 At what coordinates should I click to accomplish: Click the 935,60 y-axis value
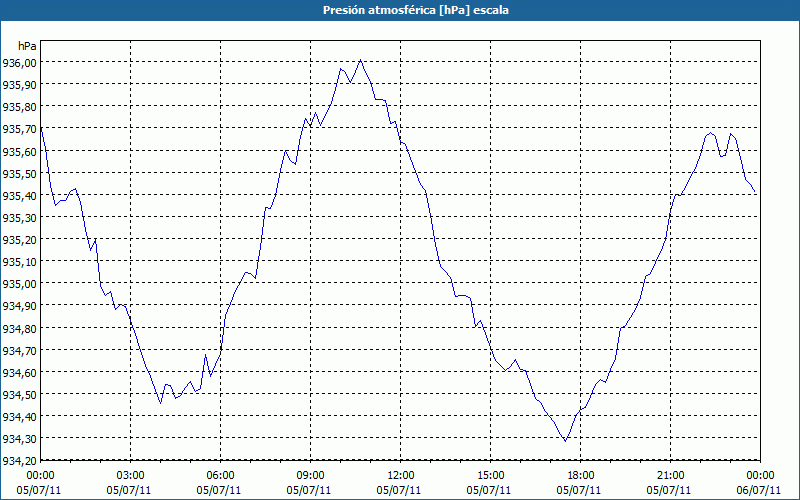pyautogui.click(x=19, y=151)
